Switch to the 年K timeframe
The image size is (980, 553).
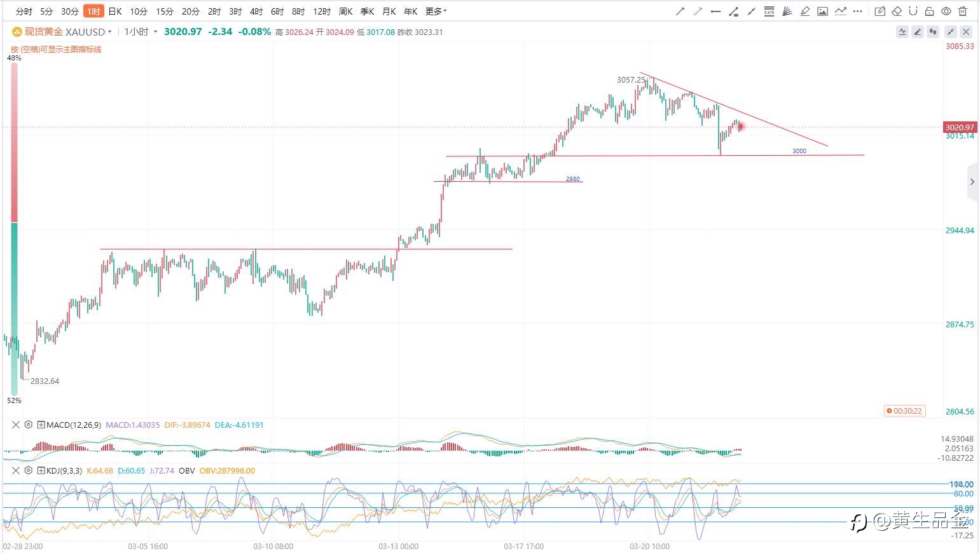coord(410,11)
